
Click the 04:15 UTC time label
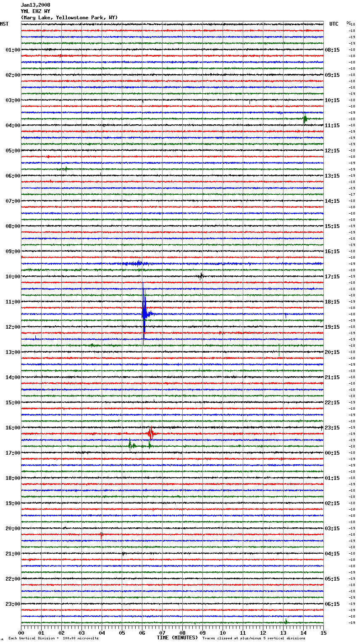point(332,554)
